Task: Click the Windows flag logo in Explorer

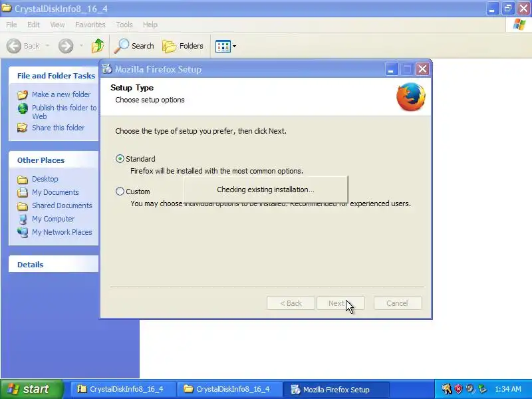Action: pyautogui.click(x=519, y=25)
